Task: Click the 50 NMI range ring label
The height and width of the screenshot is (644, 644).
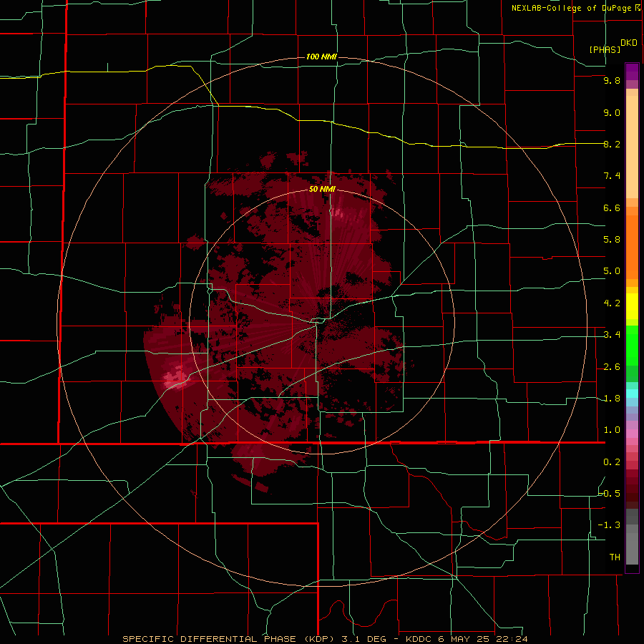Action: pyautogui.click(x=322, y=190)
